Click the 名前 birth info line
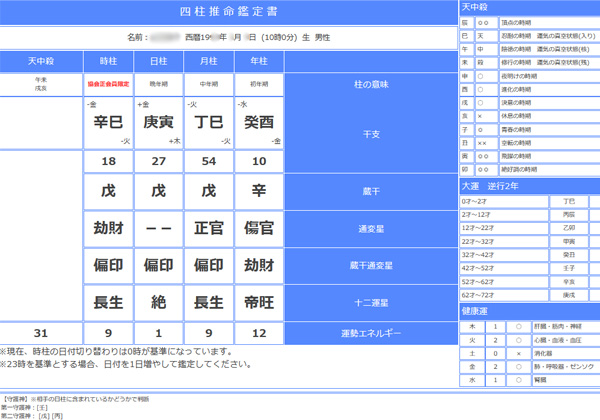Image resolution: width=600 pixels, height=420 pixels. coord(228,37)
